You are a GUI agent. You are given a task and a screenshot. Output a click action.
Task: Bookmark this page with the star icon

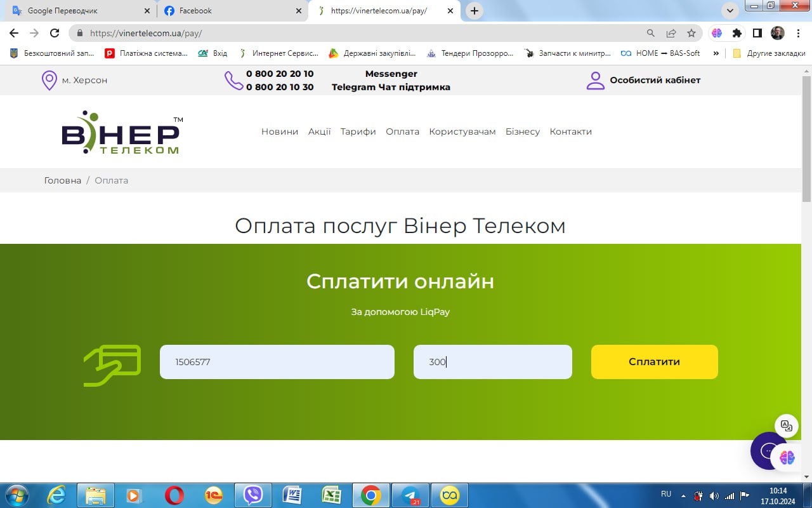691,33
